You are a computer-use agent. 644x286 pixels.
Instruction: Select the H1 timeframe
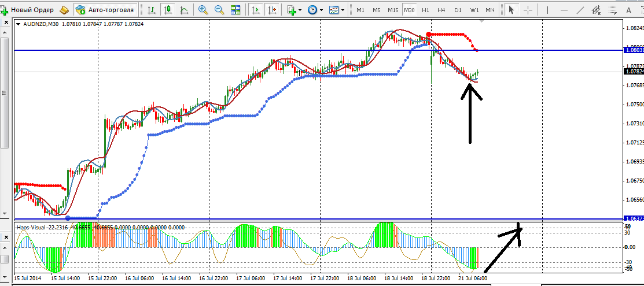pos(425,10)
